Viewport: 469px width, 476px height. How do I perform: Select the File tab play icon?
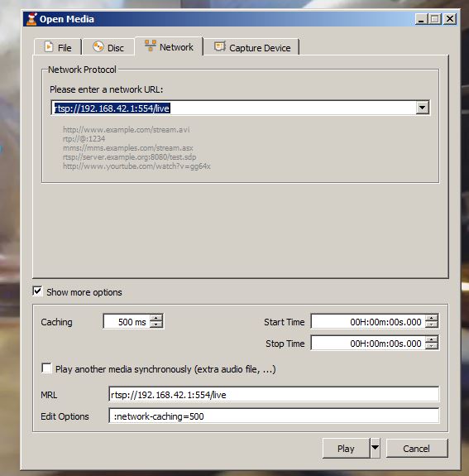(x=49, y=46)
